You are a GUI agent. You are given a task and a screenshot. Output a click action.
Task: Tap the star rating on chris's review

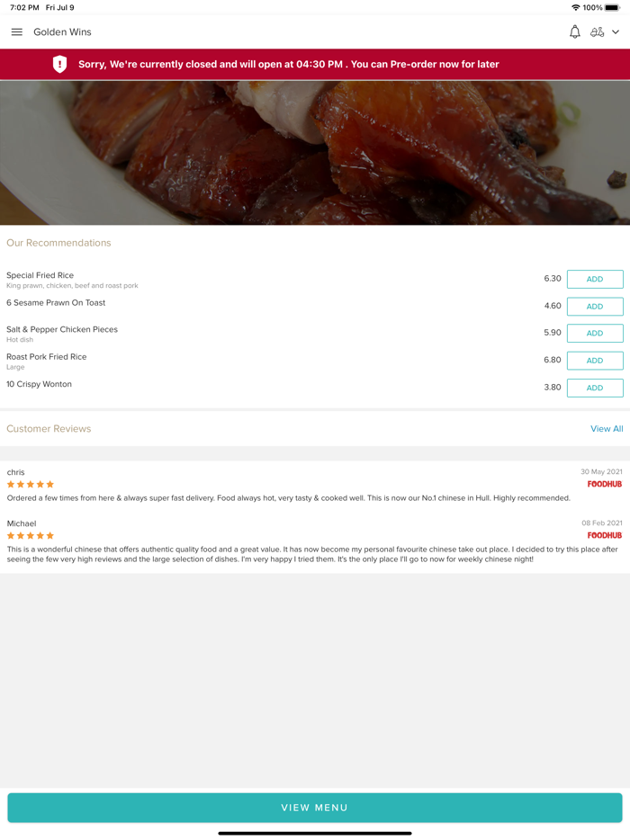(x=31, y=485)
